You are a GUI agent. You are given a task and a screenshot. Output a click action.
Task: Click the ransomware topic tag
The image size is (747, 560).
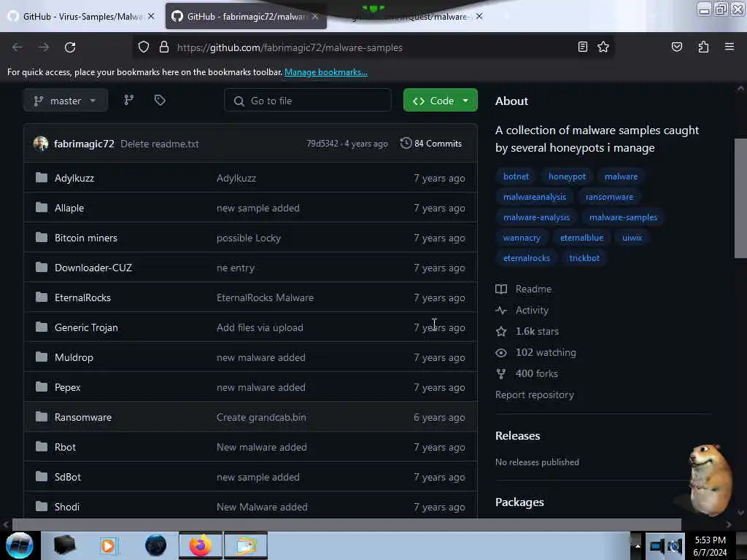click(x=609, y=197)
